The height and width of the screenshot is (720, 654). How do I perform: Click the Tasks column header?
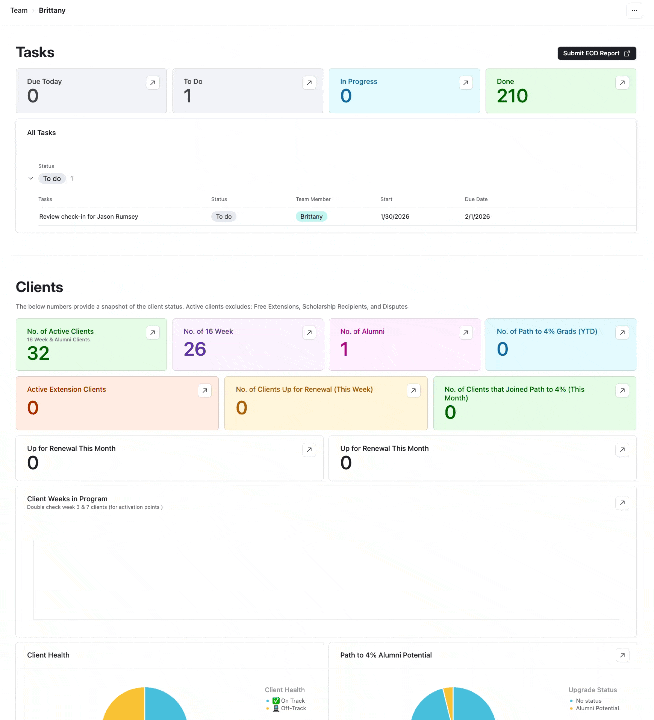[x=45, y=199]
